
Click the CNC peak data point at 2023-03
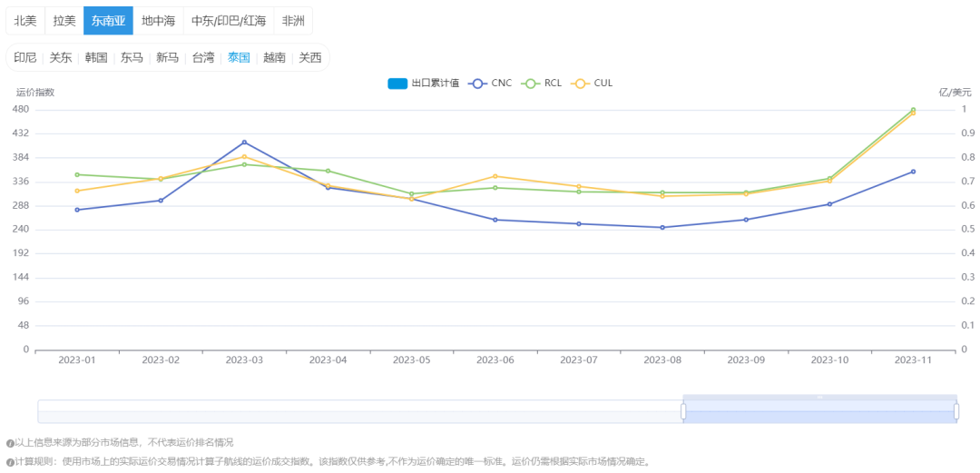click(244, 143)
